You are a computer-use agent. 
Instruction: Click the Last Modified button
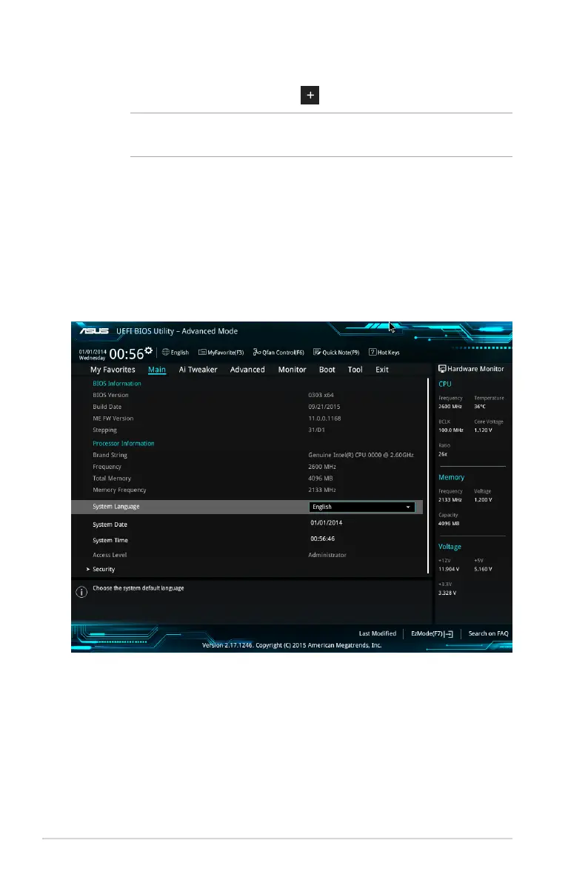pos(378,633)
